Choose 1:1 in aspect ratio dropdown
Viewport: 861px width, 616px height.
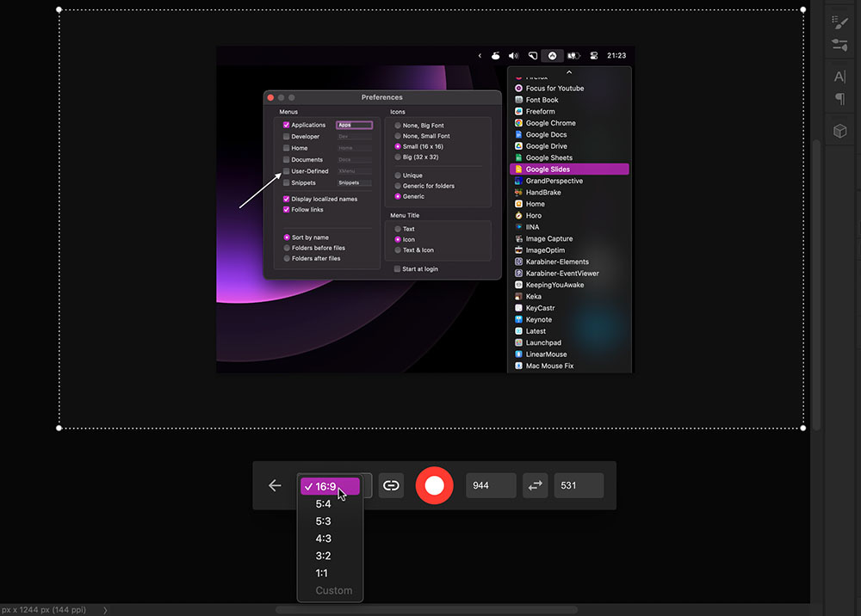coord(330,573)
